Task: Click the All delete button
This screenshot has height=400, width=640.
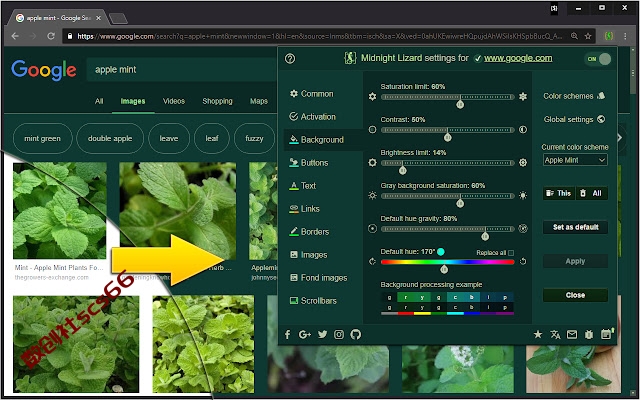Action: click(592, 193)
